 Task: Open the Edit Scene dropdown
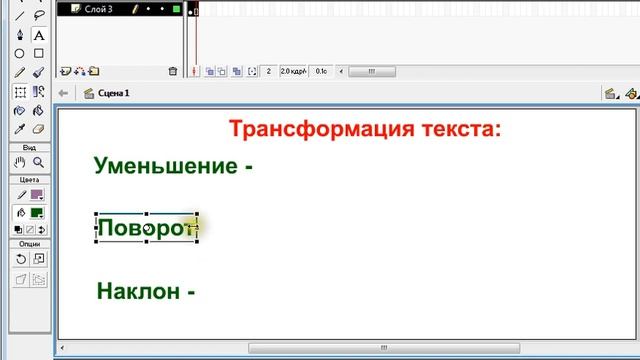pos(611,94)
